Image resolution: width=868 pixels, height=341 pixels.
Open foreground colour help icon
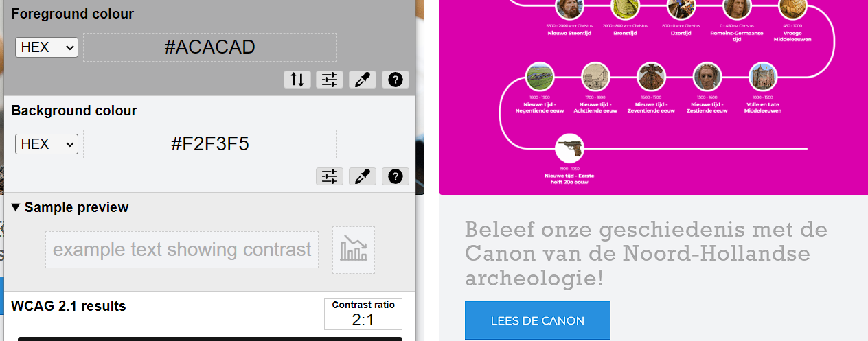(x=395, y=80)
